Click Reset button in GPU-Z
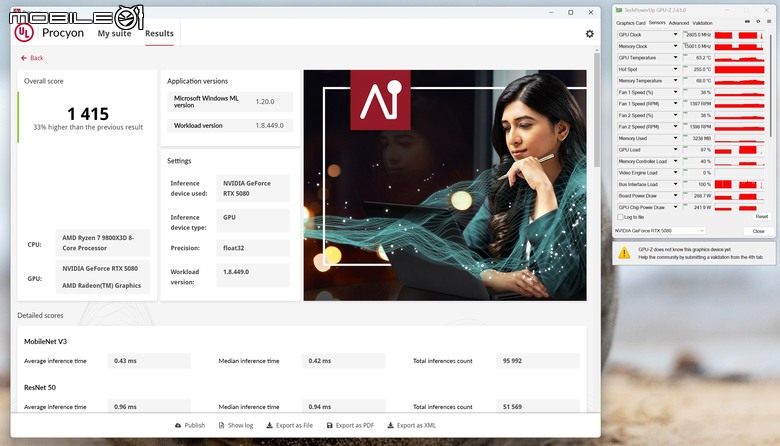The image size is (780, 446). [762, 217]
